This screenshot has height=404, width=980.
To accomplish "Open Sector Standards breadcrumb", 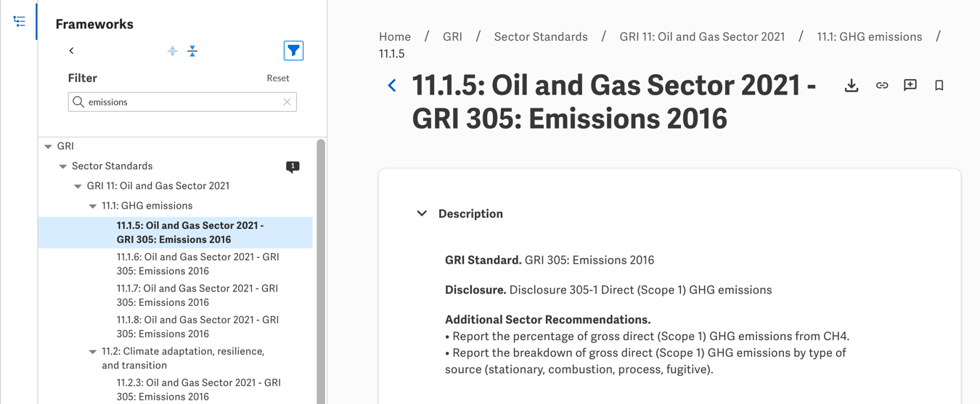I will [541, 36].
